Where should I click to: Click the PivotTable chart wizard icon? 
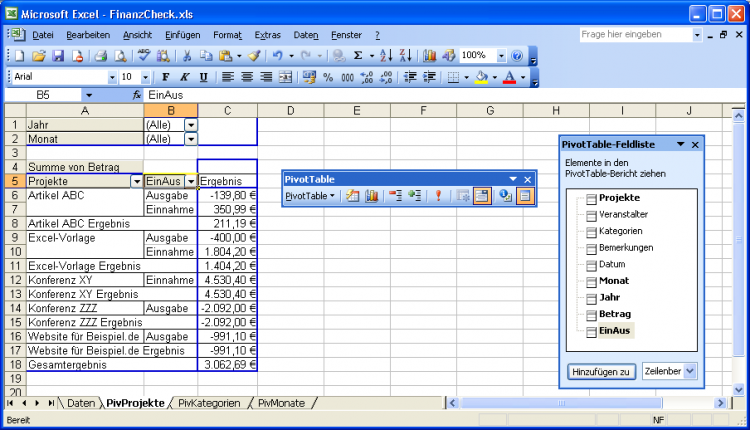pyautogui.click(x=372, y=196)
